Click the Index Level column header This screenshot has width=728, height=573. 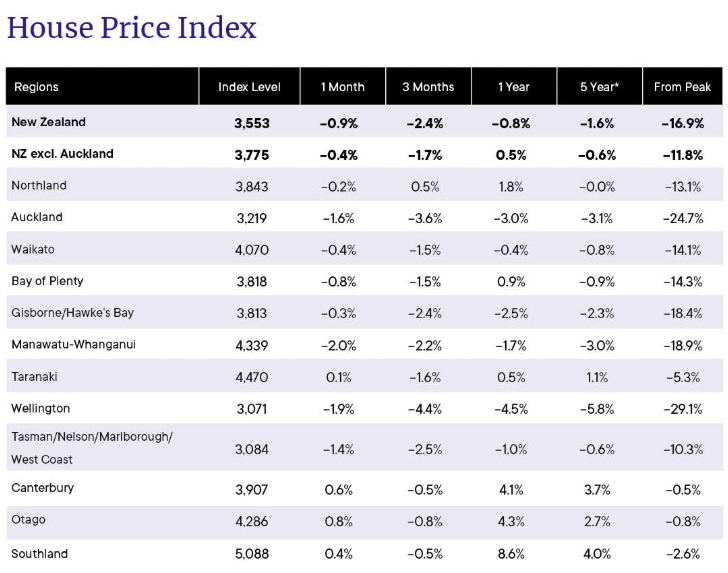pyautogui.click(x=249, y=87)
